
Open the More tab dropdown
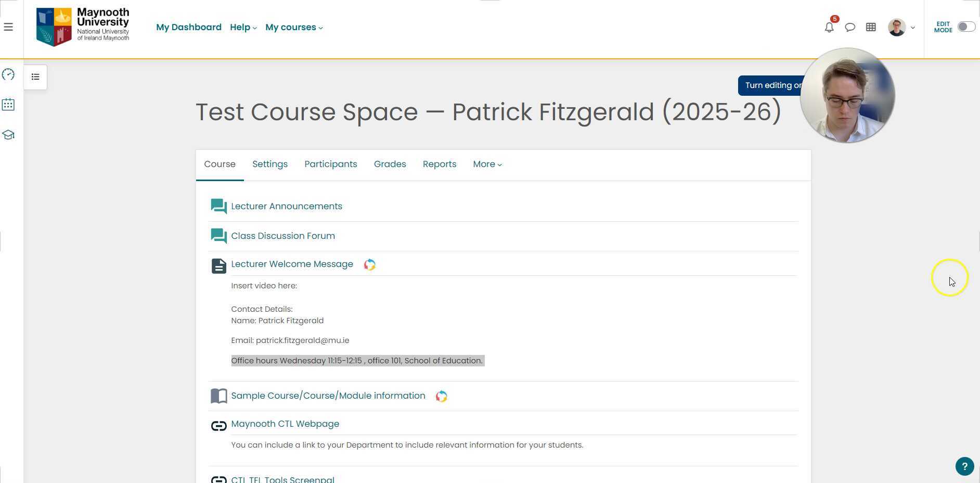coord(487,164)
